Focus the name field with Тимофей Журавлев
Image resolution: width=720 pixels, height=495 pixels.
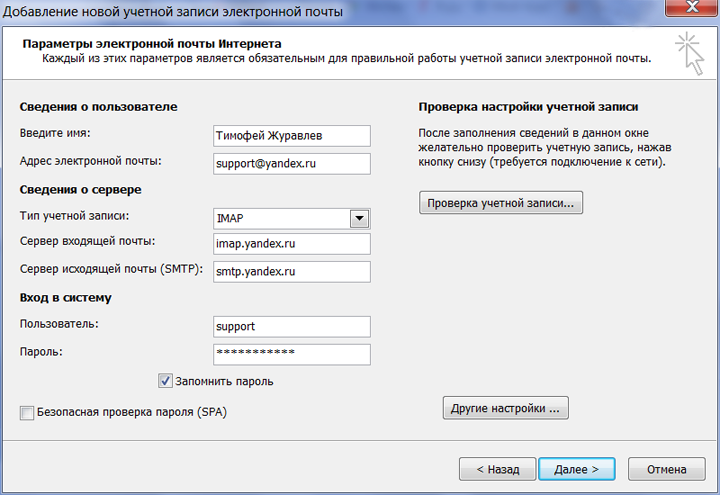(x=292, y=135)
